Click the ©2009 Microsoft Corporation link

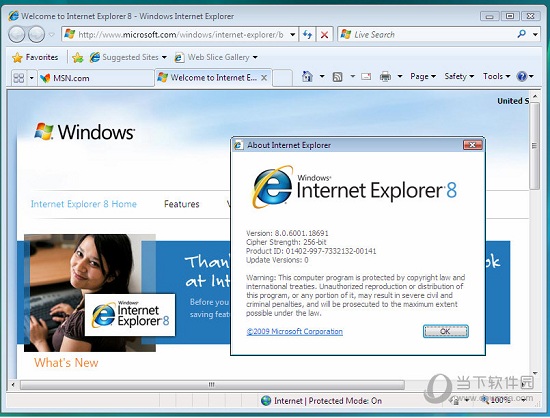[x=294, y=331]
